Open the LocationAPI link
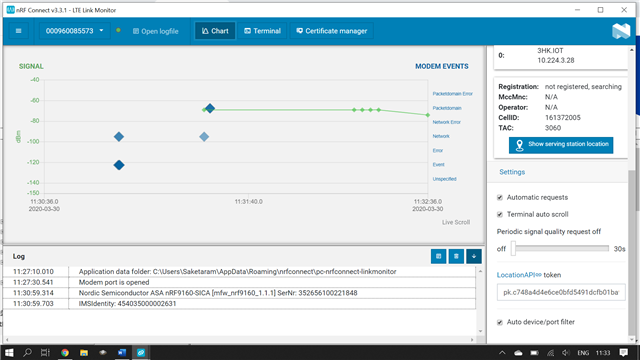The height and width of the screenshot is (360, 640). click(x=519, y=275)
